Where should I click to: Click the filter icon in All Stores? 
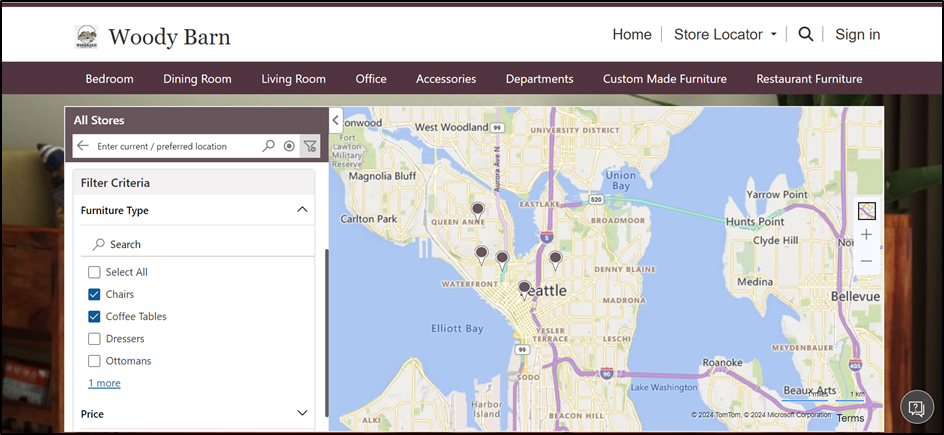310,146
